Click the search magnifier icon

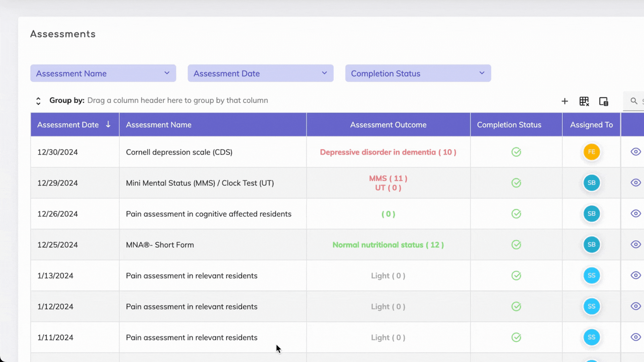click(634, 101)
